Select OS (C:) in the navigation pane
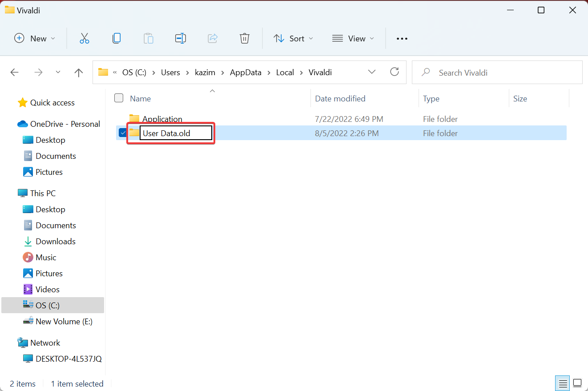Image resolution: width=588 pixels, height=391 pixels. click(x=53, y=305)
